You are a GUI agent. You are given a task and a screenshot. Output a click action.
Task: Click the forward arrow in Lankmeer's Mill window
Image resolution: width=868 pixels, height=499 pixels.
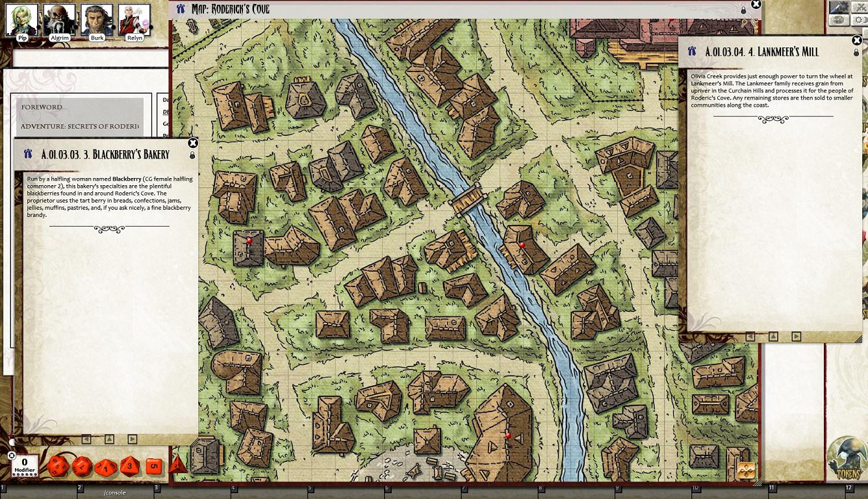pyautogui.click(x=796, y=336)
